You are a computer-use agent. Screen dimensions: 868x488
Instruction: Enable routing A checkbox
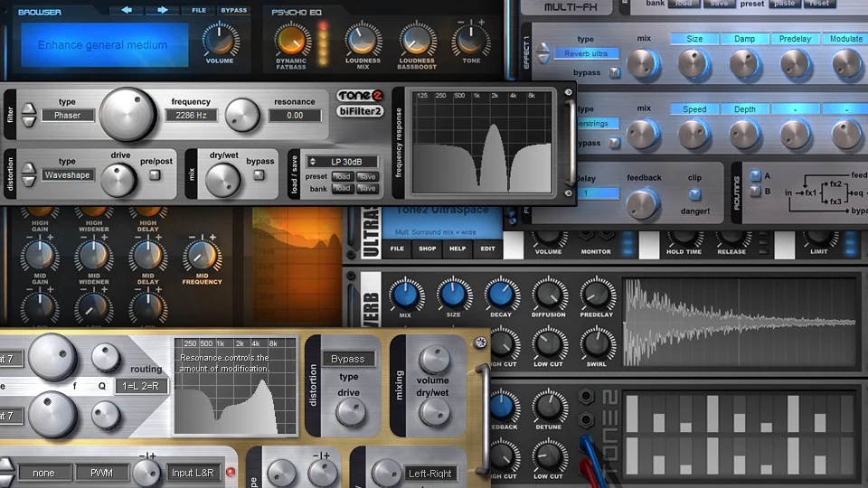pos(755,176)
